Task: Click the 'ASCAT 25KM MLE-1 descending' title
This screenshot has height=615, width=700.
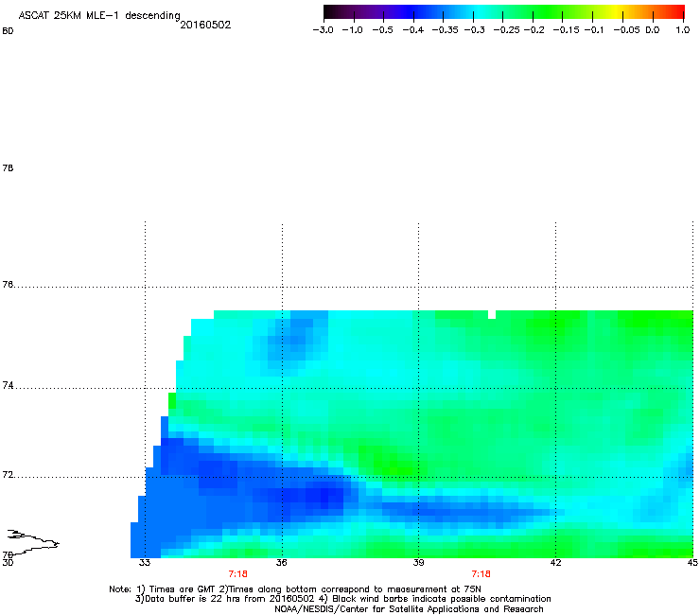Action: pyautogui.click(x=99, y=16)
